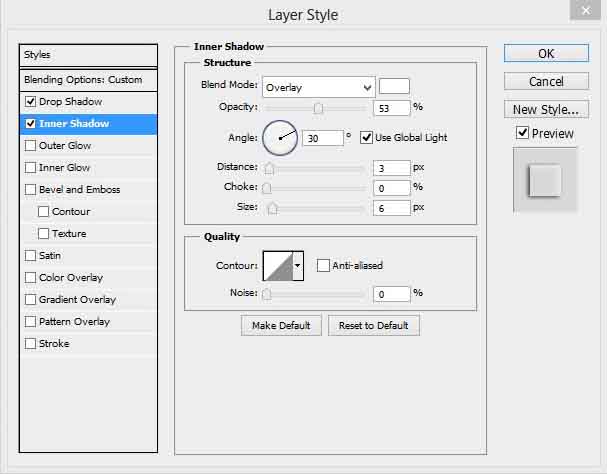Select the Stroke style row

tap(88, 343)
